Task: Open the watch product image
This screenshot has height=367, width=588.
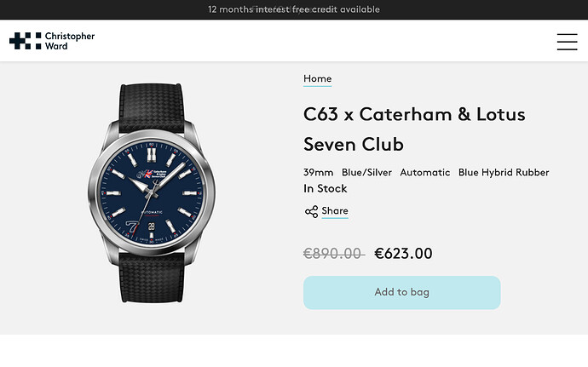Action: (152, 193)
